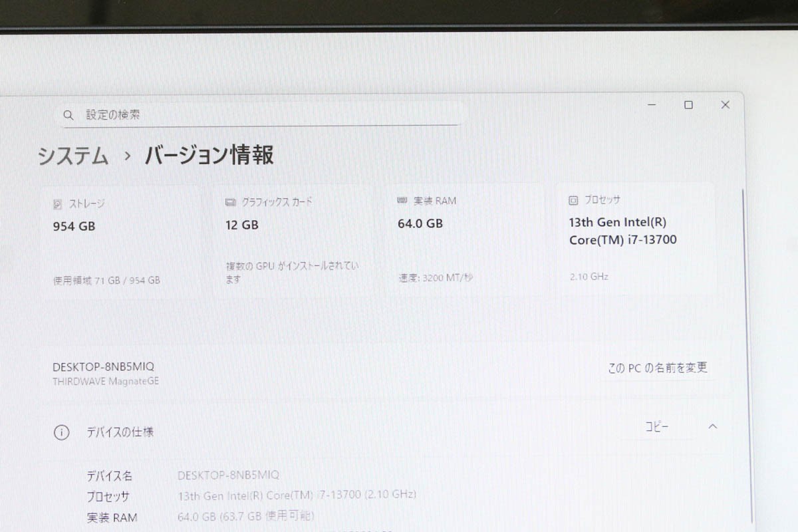Viewport: 798px width, 532px height.
Task: Open the 実装 RAM 64.0 GB card
Action: tap(465, 239)
